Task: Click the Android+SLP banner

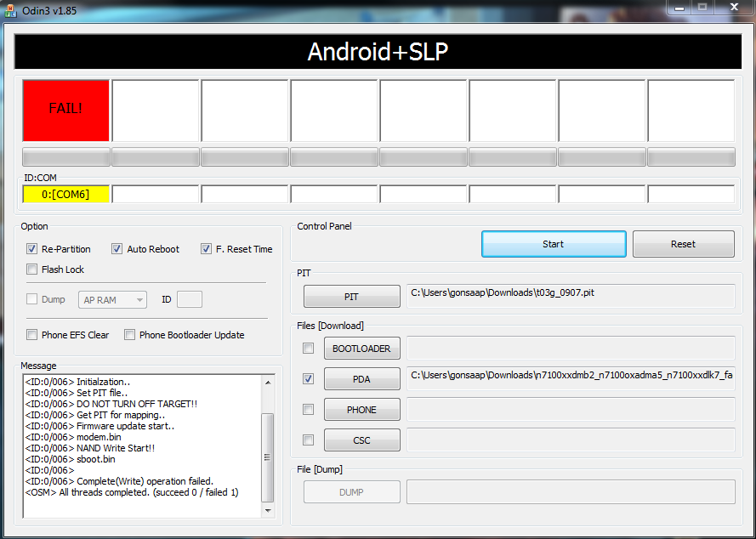Action: coord(378,52)
